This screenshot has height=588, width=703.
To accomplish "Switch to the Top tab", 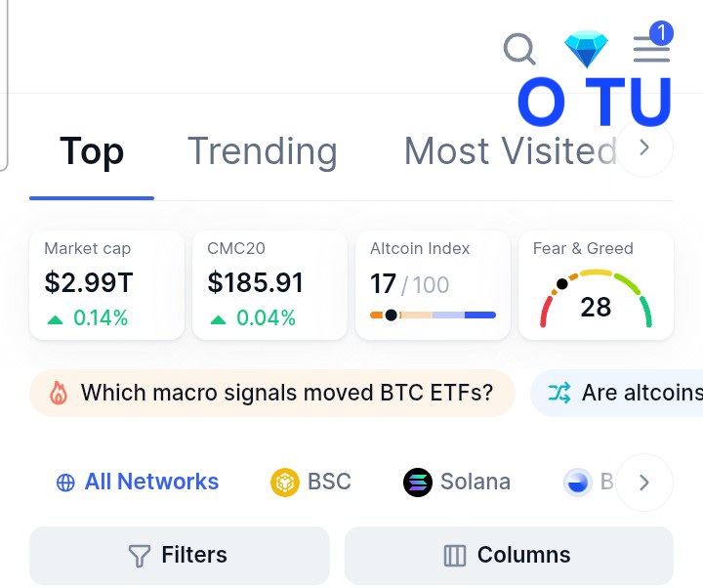I will (92, 151).
